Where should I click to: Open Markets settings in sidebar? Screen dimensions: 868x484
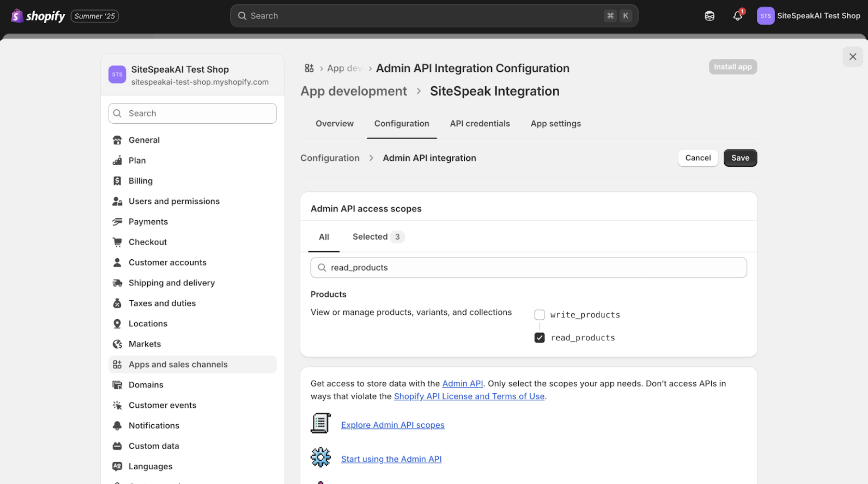[x=144, y=344]
